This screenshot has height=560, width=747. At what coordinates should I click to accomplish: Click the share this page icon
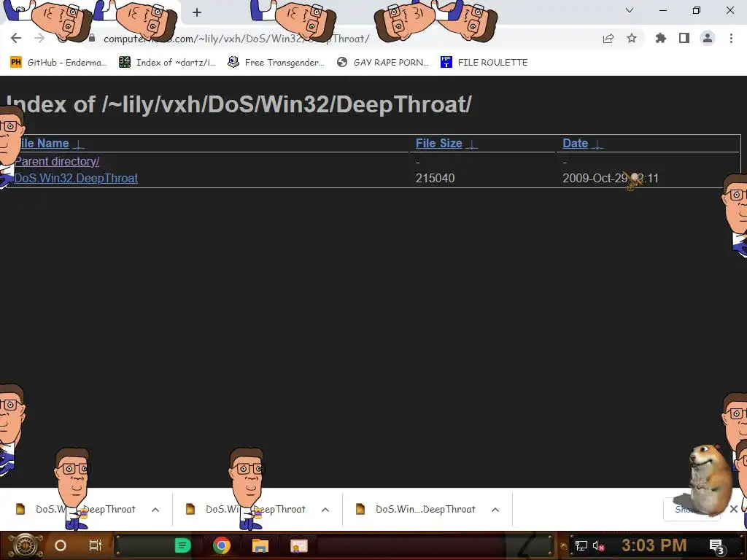(608, 39)
